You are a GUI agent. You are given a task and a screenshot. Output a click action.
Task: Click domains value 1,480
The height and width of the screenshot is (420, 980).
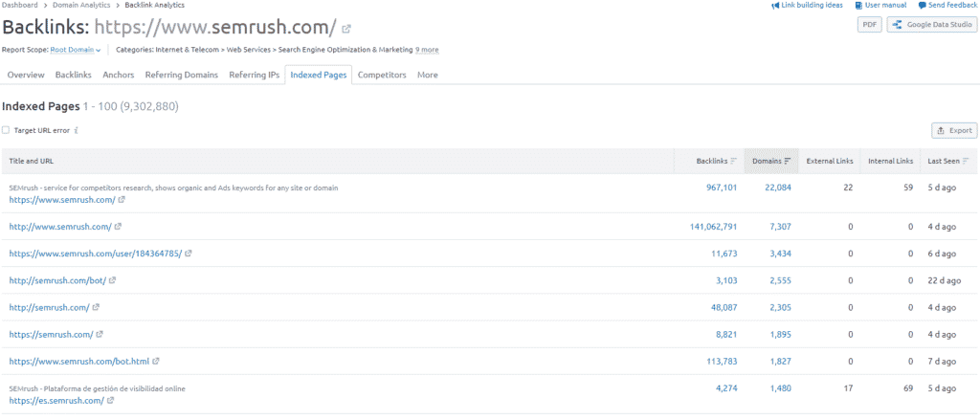click(x=781, y=388)
